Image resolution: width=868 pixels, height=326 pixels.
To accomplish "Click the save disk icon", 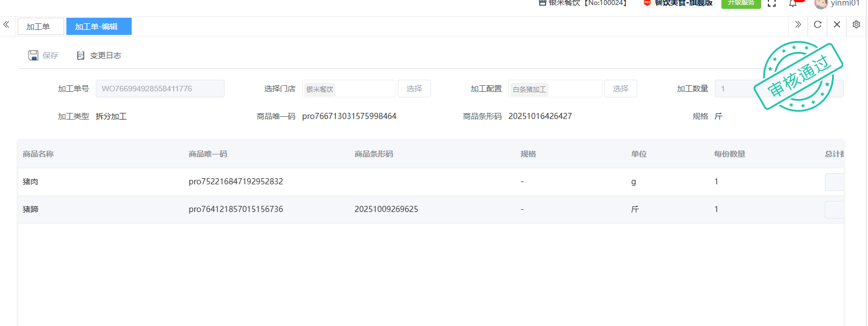I will 33,55.
